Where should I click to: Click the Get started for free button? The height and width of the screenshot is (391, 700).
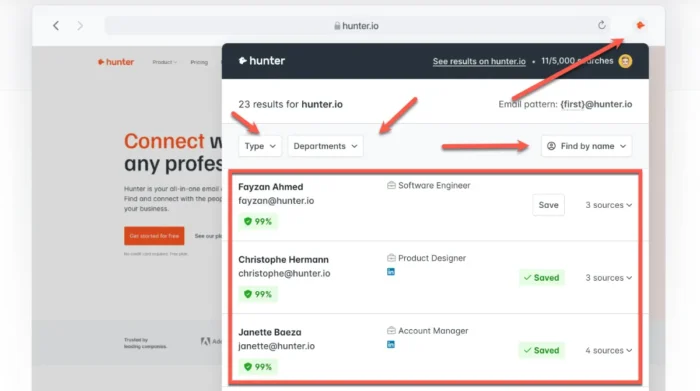coord(154,236)
